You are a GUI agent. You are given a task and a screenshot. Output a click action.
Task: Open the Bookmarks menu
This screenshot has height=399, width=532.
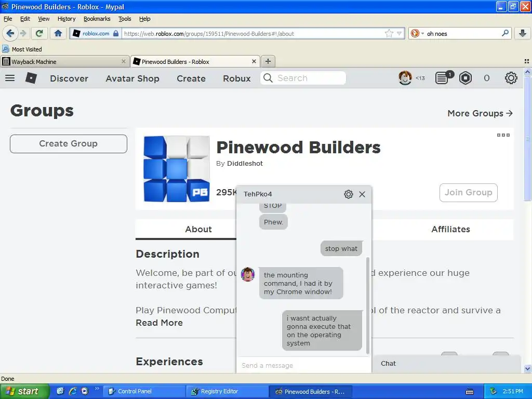pyautogui.click(x=97, y=19)
